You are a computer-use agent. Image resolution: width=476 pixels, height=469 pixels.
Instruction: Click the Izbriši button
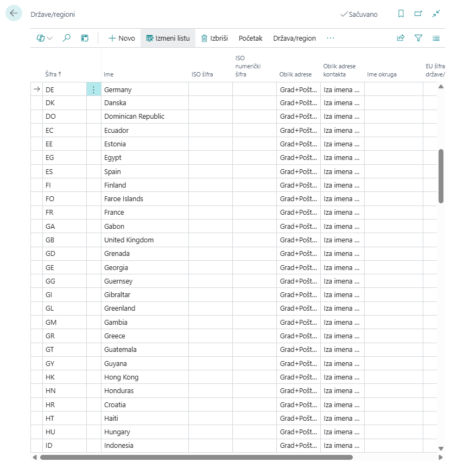coord(214,38)
